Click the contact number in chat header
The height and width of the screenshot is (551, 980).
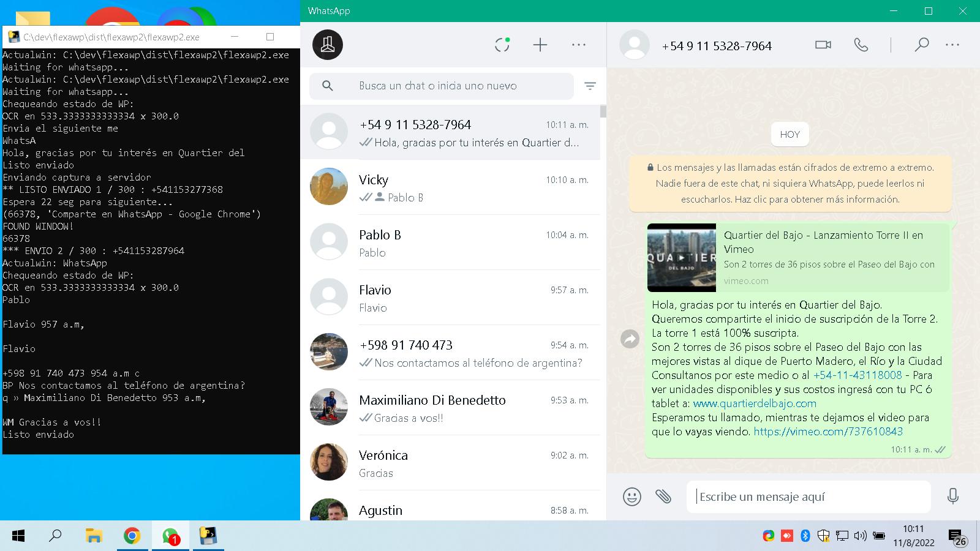tap(717, 46)
